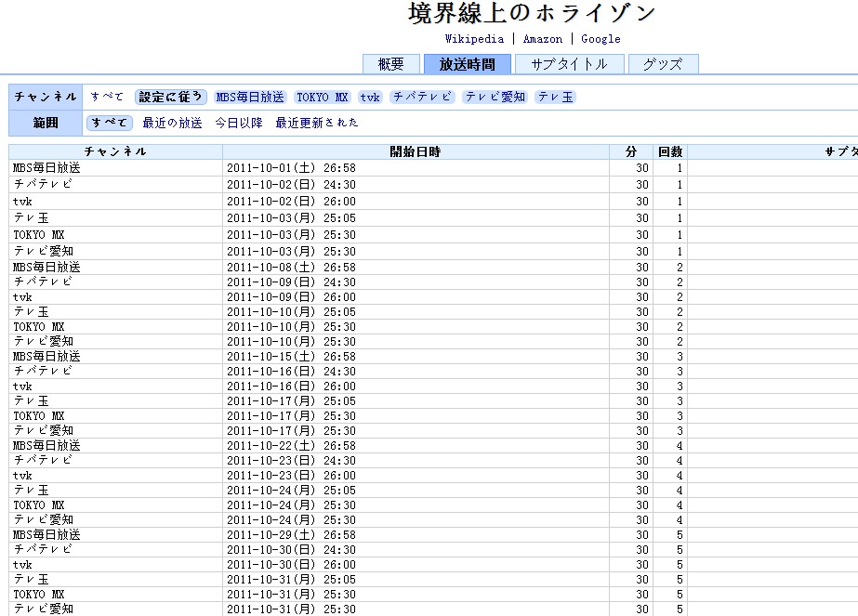The image size is (858, 616).
Task: Filter by テレ玉 channel
Action: 555,97
